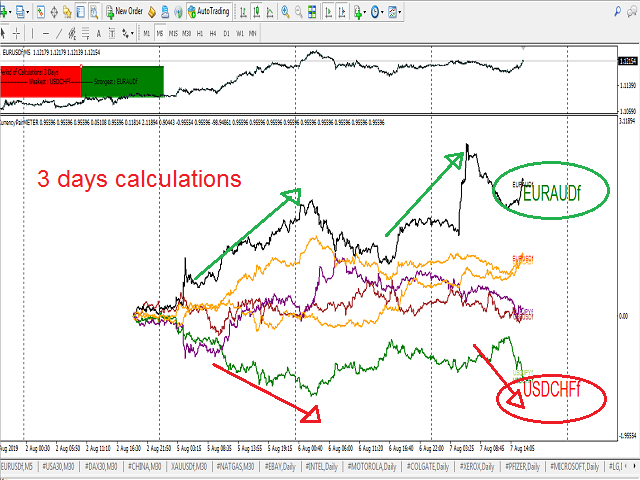Toggle chart auto scroll
Viewport: 640px width, 480px height.
tap(328, 12)
